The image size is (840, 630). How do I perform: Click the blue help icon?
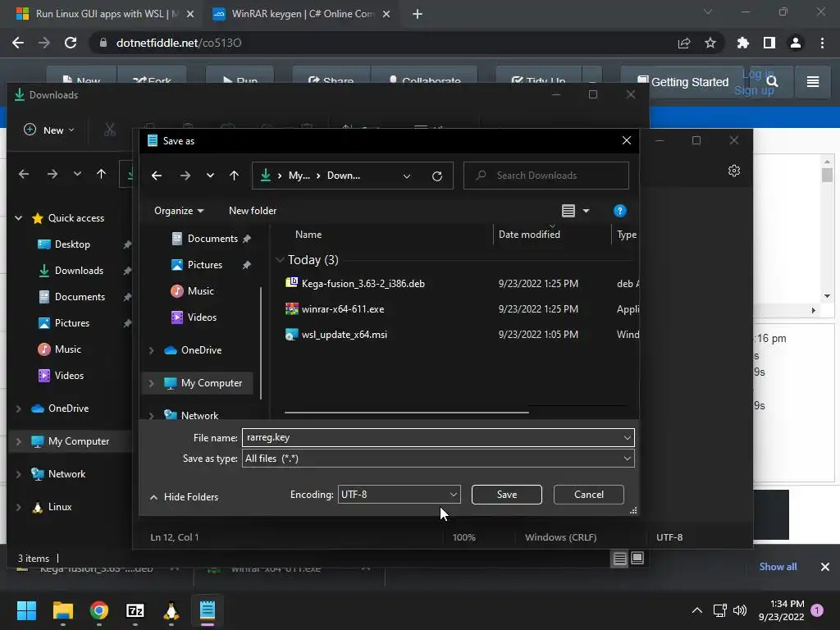620,211
